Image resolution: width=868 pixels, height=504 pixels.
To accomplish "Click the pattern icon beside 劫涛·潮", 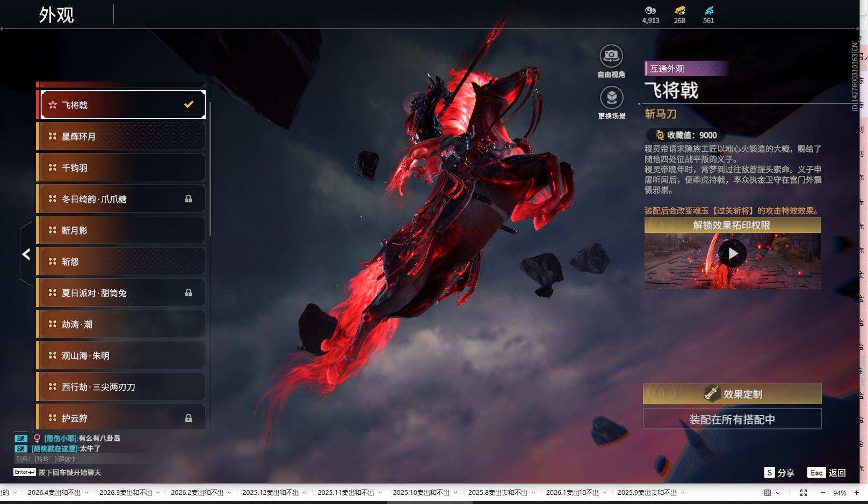I will pyautogui.click(x=53, y=324).
